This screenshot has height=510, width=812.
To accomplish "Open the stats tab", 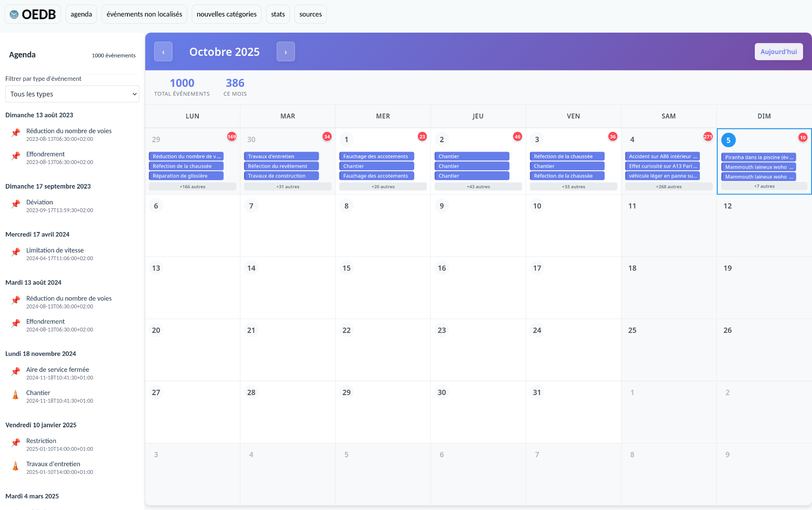I will point(278,14).
